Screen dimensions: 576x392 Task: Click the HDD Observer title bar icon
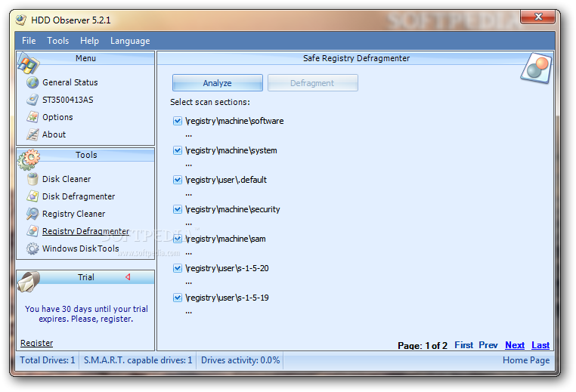pyautogui.click(x=21, y=20)
